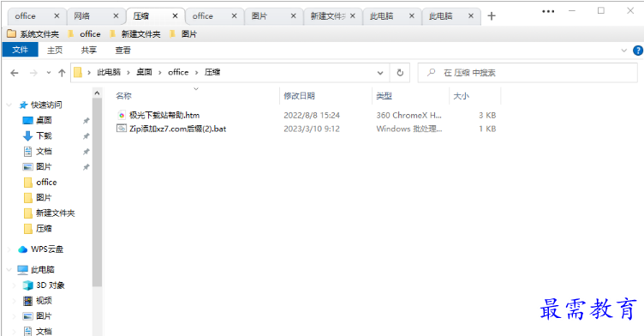
Task: Click office in the address path
Action: click(178, 72)
